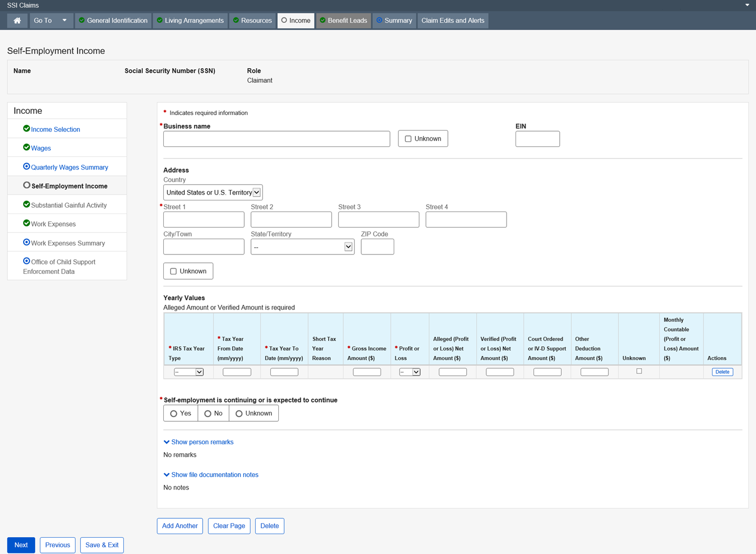Expand the IRS Tax Year Type dropdown
This screenshot has height=554, width=756.
pos(188,372)
